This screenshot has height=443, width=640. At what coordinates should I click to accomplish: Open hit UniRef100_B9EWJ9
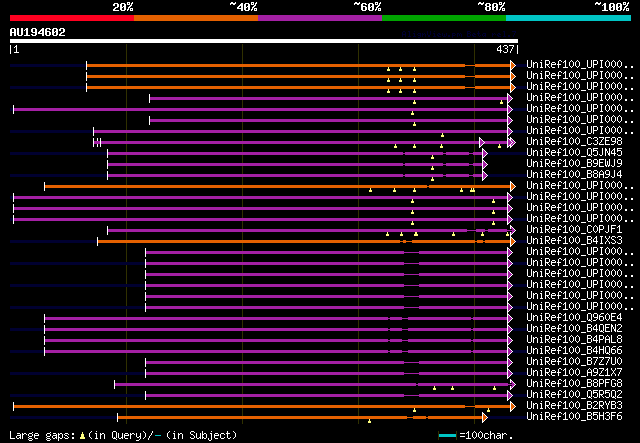pyautogui.click(x=574, y=164)
